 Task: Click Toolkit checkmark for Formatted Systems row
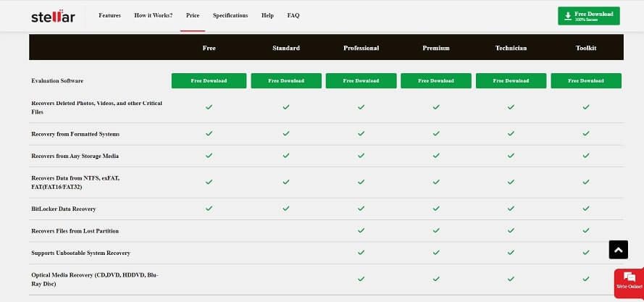click(586, 133)
